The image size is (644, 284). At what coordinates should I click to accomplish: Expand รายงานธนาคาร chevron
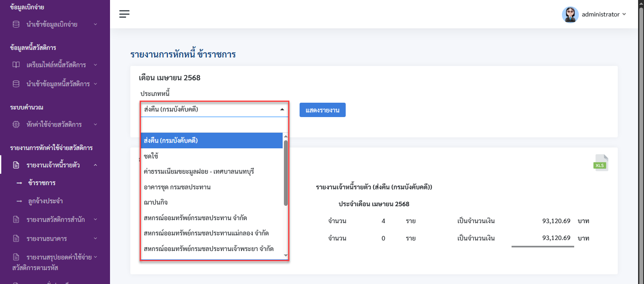95,238
